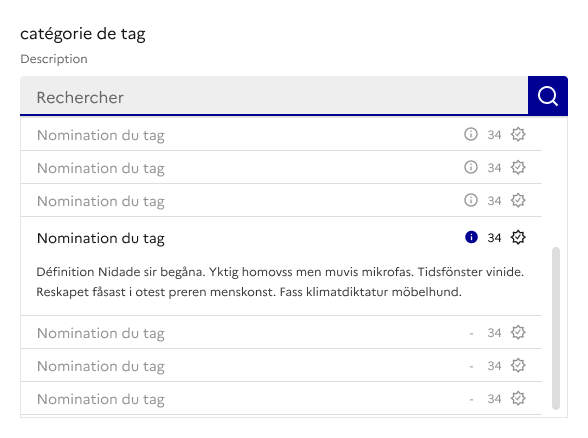Screen dimensions: 588x438
Task: Click the verified badge in second tag row
Action: pos(518,167)
